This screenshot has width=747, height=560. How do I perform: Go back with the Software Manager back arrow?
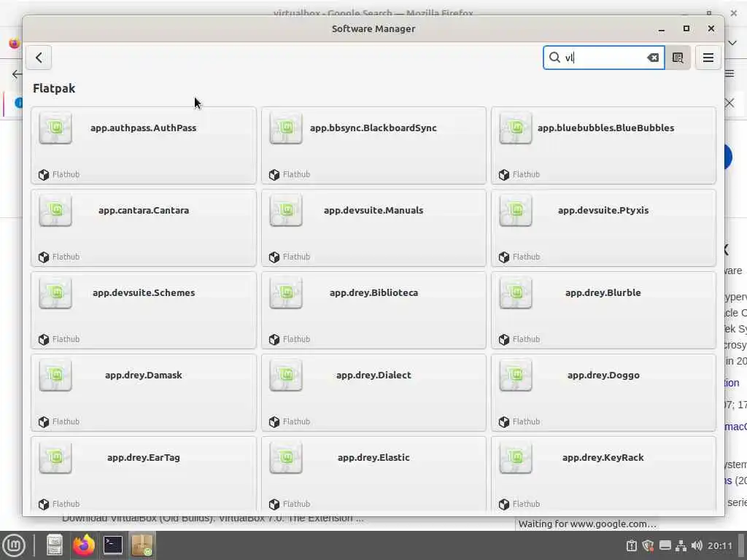click(x=39, y=58)
